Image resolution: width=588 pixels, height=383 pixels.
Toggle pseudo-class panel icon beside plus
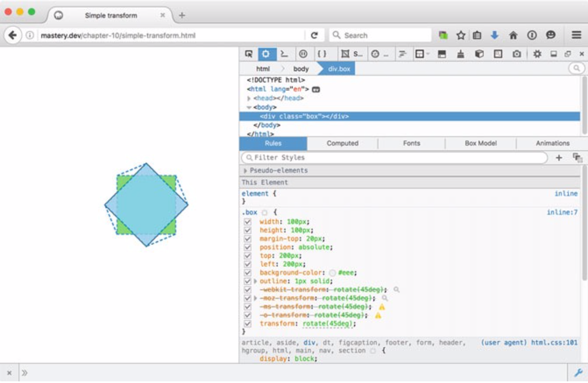coord(577,157)
